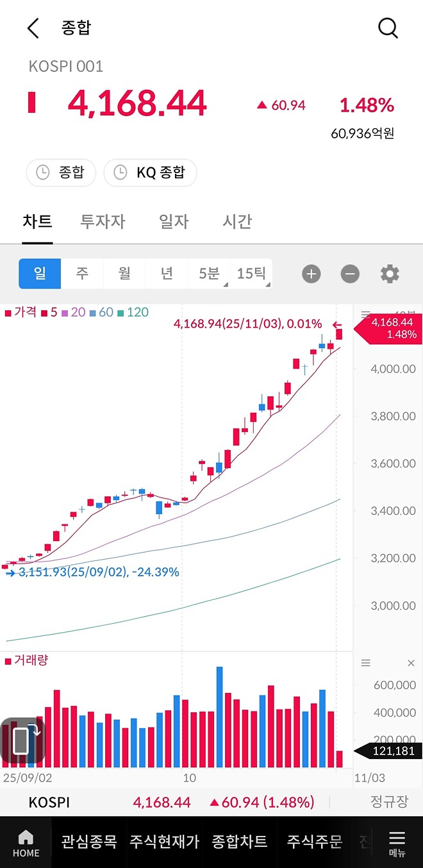This screenshot has width=423, height=868.
Task: Close the 거래량 volume panel
Action: (x=411, y=663)
